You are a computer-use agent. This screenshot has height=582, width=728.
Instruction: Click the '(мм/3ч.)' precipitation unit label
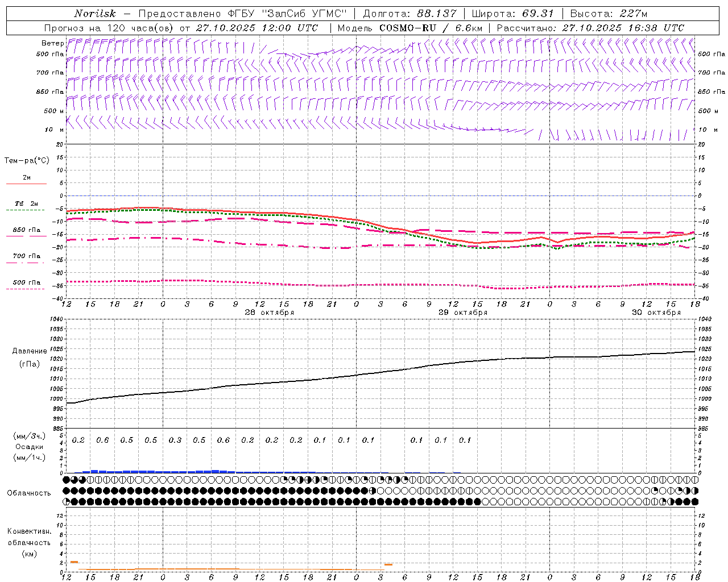pos(30,436)
